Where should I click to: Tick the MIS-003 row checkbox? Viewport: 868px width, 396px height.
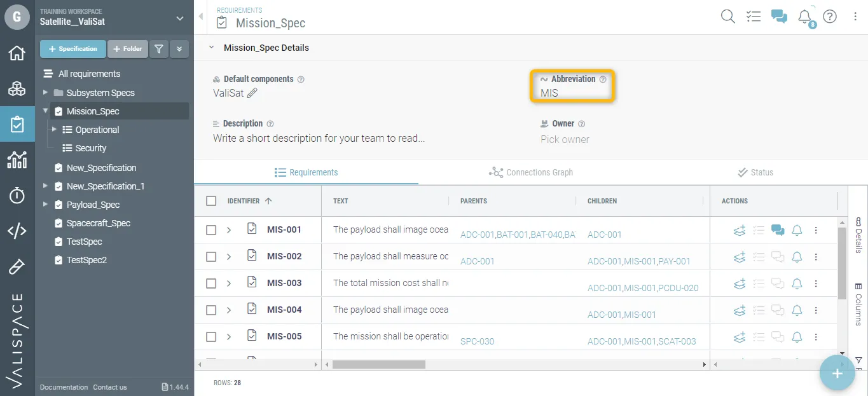pos(211,283)
